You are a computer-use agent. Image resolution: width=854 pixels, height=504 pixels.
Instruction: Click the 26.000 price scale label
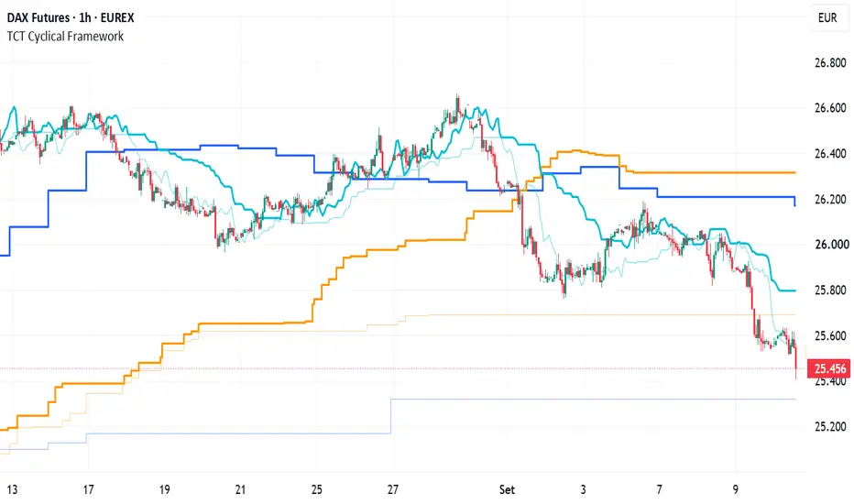(830, 245)
